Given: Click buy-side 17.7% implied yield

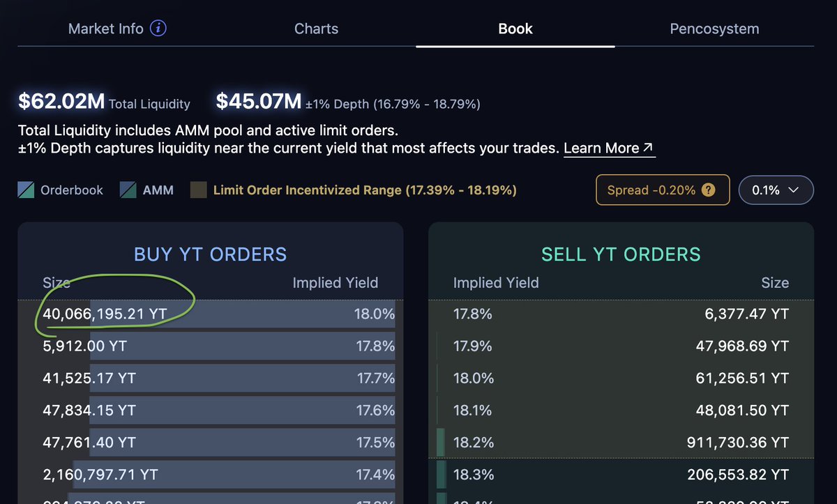Looking at the screenshot, I should click(376, 378).
